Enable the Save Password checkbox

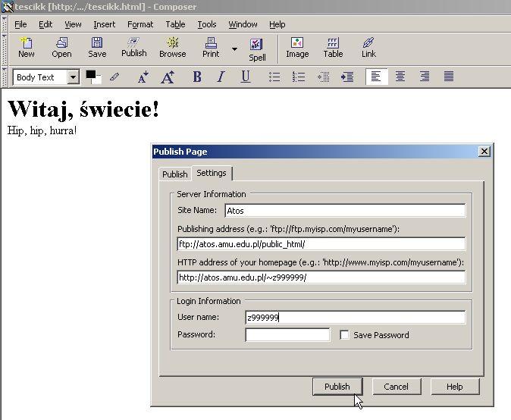click(344, 335)
